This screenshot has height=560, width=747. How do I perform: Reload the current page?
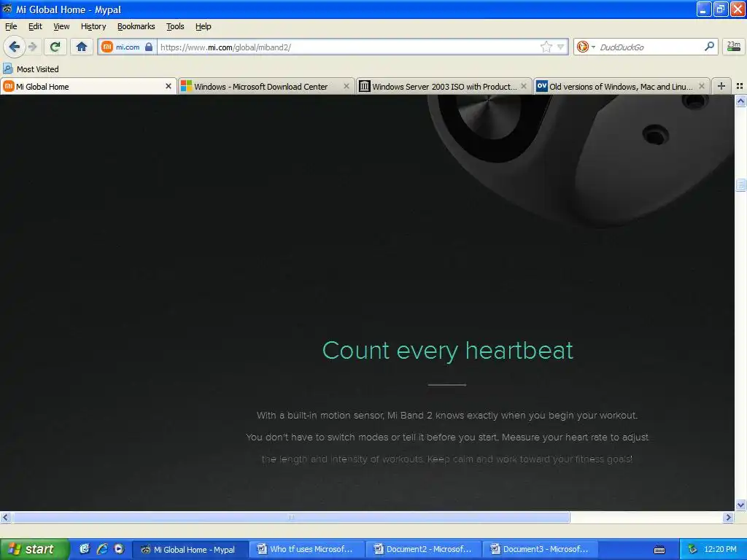tap(55, 47)
